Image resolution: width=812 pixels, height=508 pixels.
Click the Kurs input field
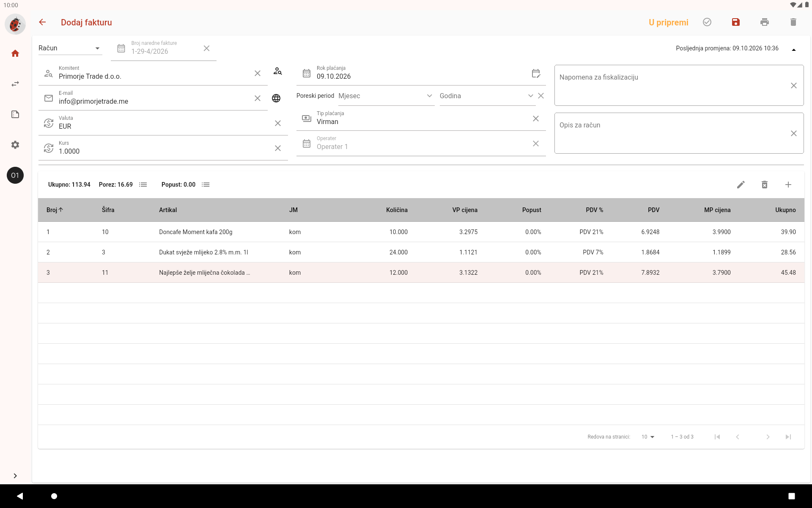pos(163,148)
